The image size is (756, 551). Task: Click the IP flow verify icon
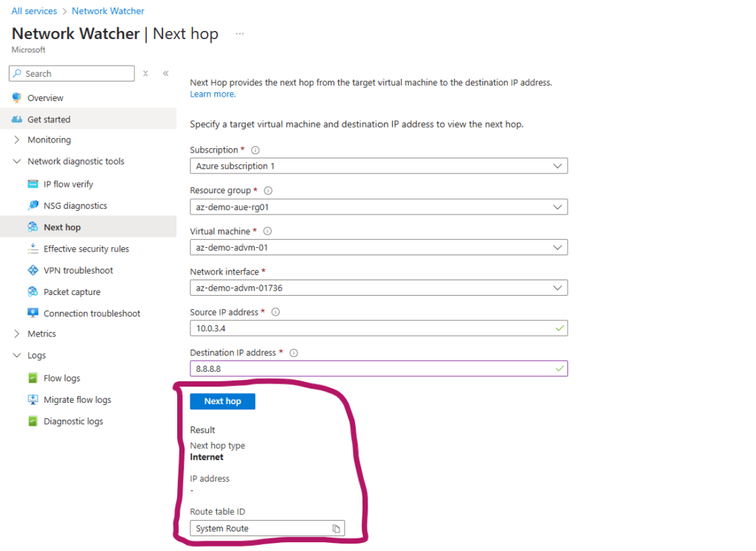[32, 184]
